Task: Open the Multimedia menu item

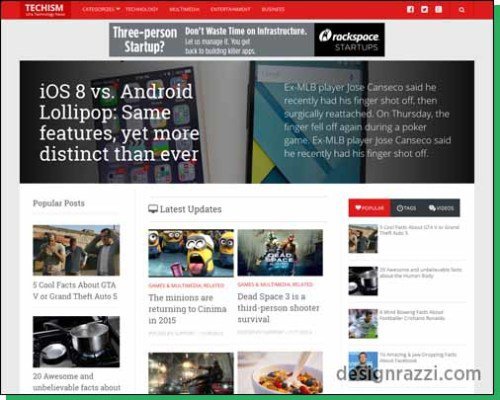Action: coord(184,9)
